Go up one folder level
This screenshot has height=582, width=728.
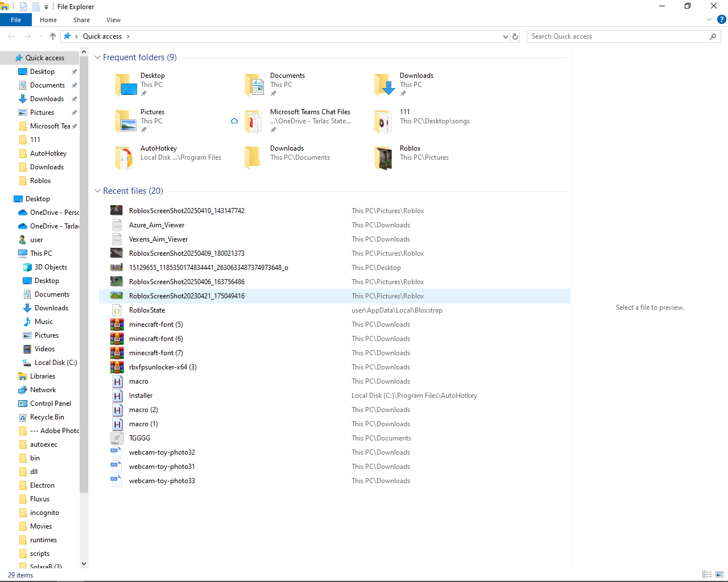coord(53,36)
